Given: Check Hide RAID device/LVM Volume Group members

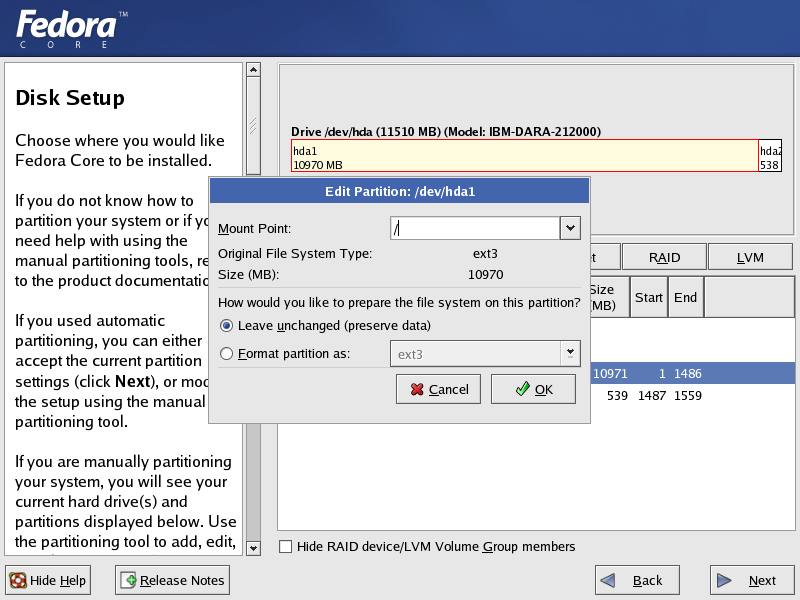Looking at the screenshot, I should tap(286, 546).
